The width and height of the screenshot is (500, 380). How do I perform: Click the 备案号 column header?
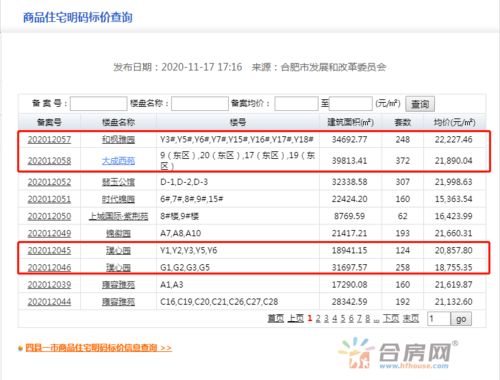[x=49, y=122]
